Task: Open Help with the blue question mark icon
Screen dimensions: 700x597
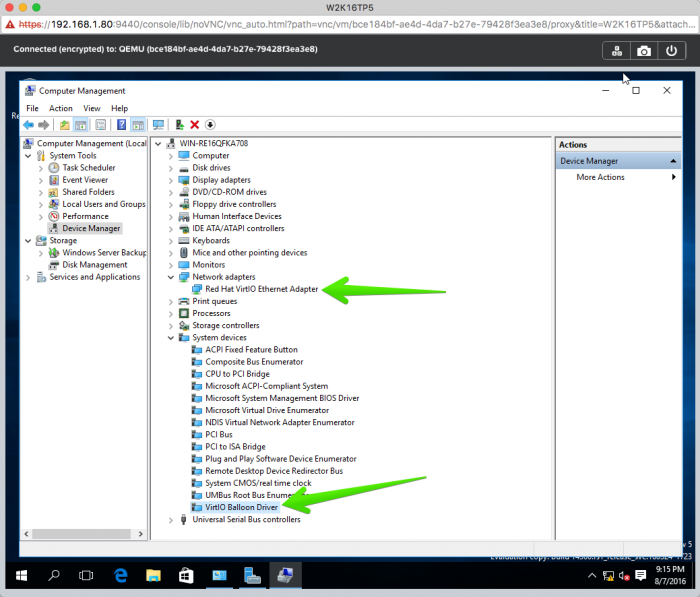Action: click(121, 125)
